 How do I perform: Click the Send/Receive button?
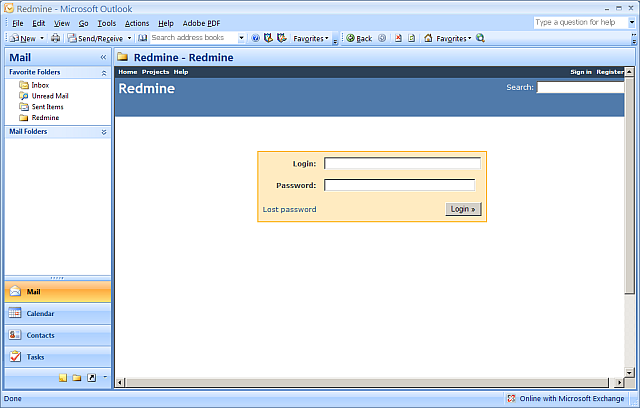96,38
